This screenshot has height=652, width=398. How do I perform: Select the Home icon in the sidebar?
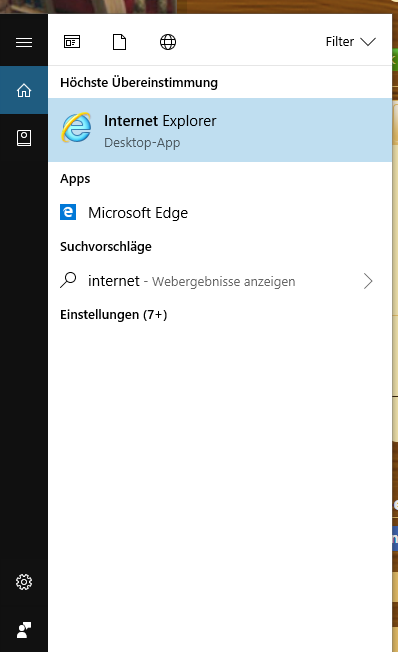click(x=24, y=90)
